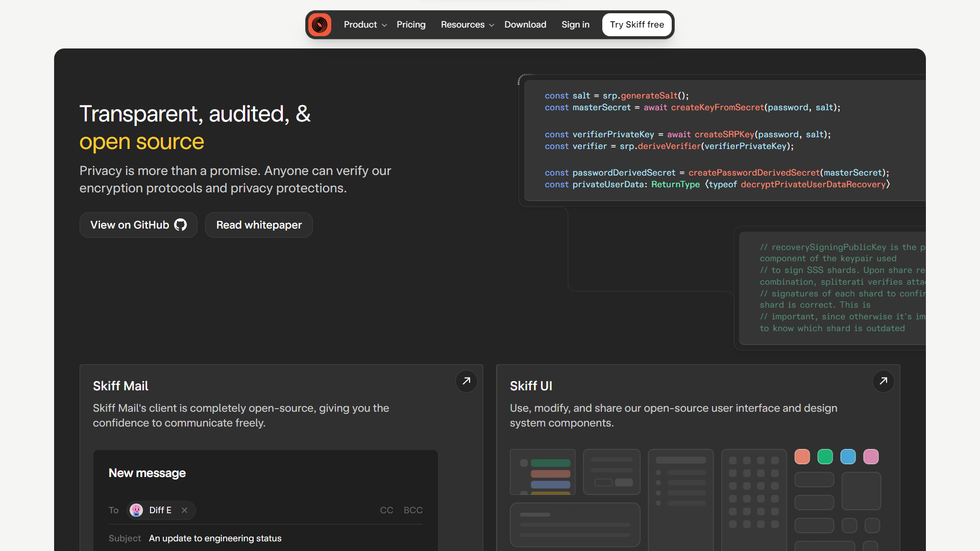Click the Skiff UI heading
The height and width of the screenshot is (551, 980).
coord(531,386)
